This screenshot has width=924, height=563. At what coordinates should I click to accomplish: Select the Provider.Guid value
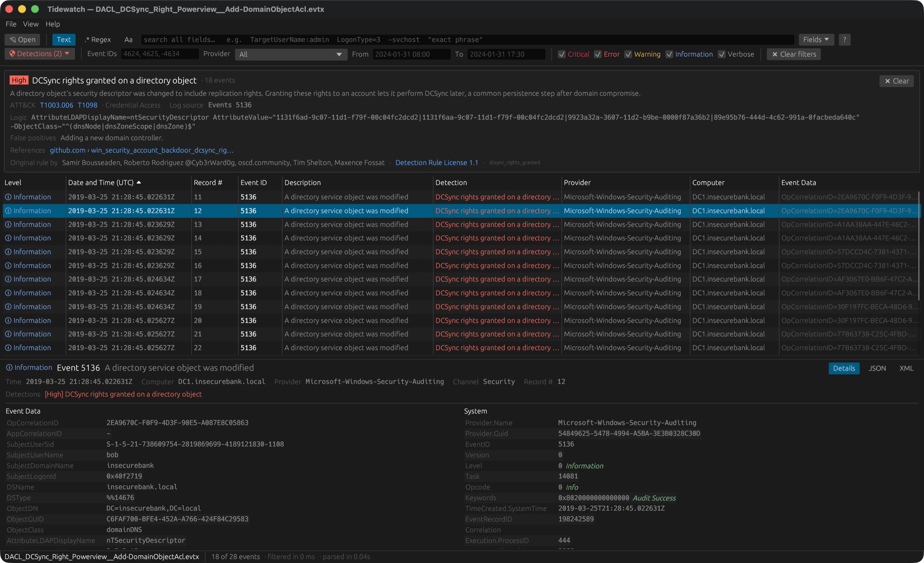tap(629, 433)
